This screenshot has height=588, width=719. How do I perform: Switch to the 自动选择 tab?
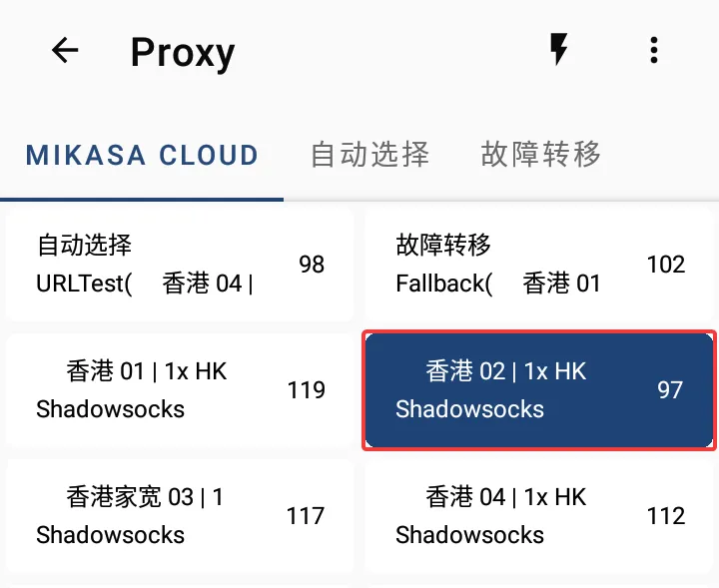(370, 155)
